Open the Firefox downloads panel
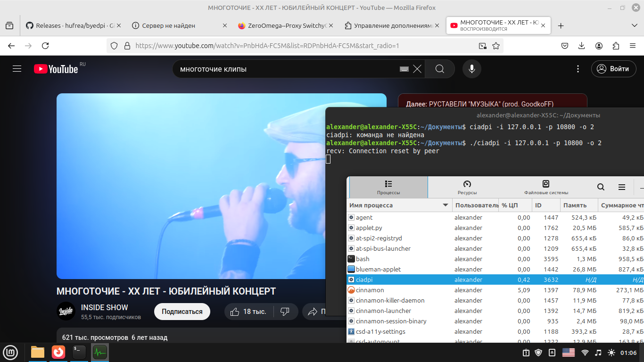The image size is (644, 362). point(582,46)
